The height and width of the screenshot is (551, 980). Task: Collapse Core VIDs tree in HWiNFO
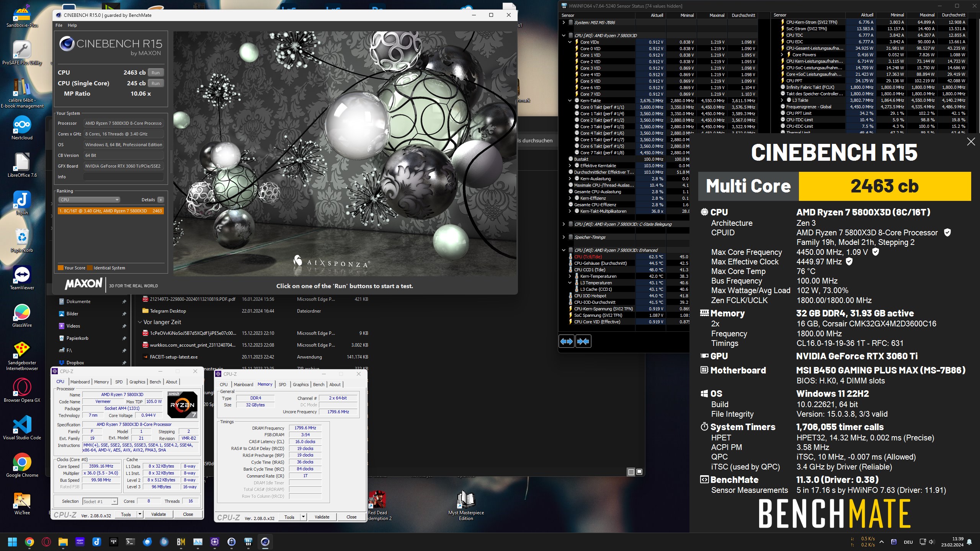pyautogui.click(x=570, y=42)
